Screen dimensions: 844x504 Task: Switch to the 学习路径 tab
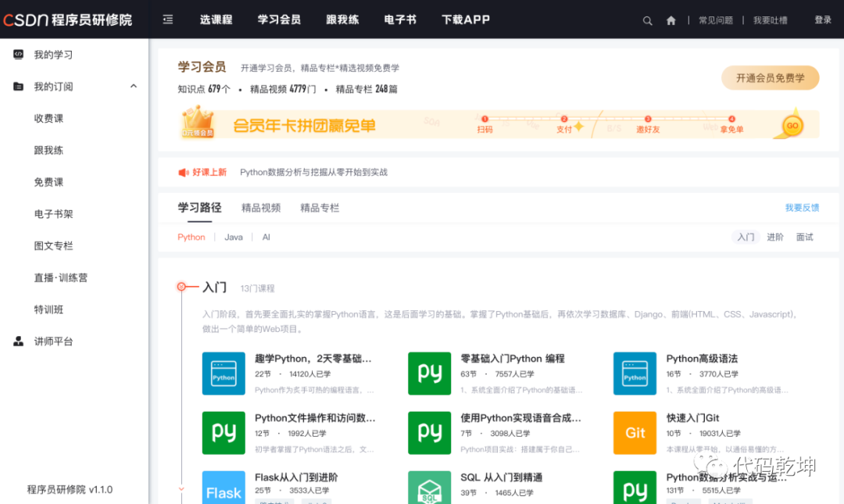tap(200, 208)
